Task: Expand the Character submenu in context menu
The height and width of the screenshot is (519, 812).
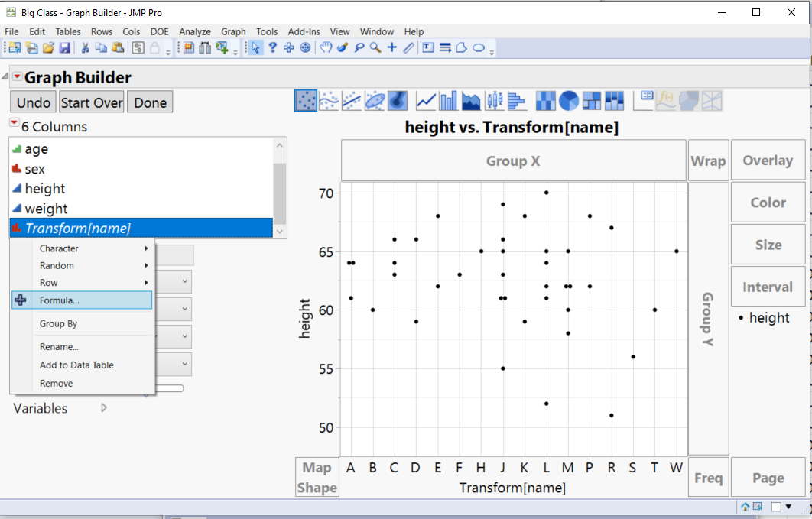Action: [x=60, y=248]
